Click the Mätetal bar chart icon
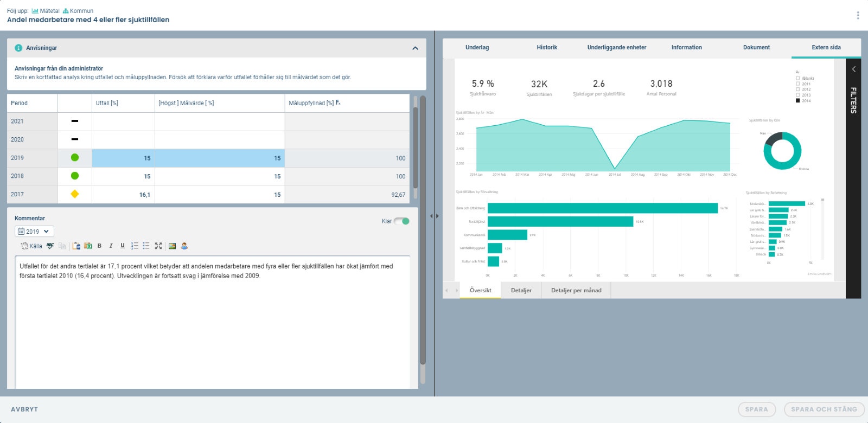The width and height of the screenshot is (868, 423). point(35,11)
